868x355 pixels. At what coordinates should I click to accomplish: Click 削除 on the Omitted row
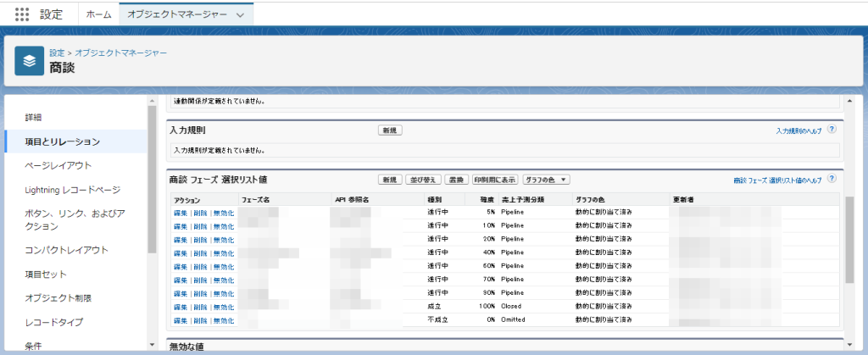[202, 320]
